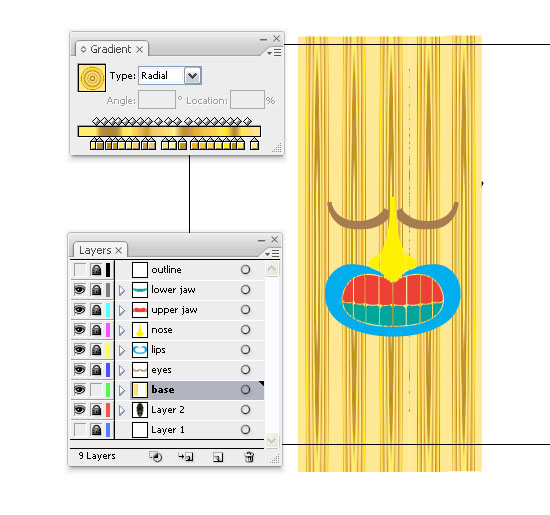Hide the base layer
The image size is (550, 515).
point(80,390)
